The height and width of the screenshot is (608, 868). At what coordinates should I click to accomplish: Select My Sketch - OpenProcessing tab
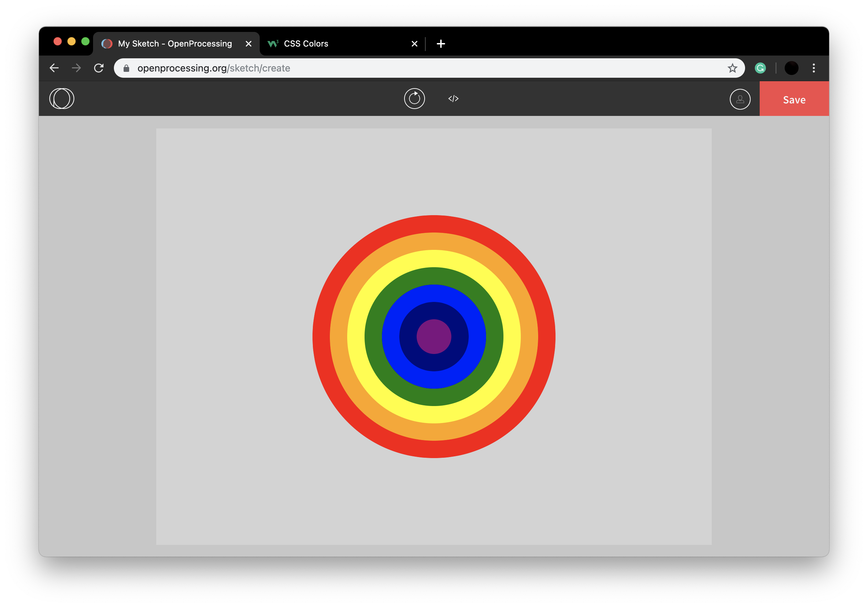tap(175, 44)
